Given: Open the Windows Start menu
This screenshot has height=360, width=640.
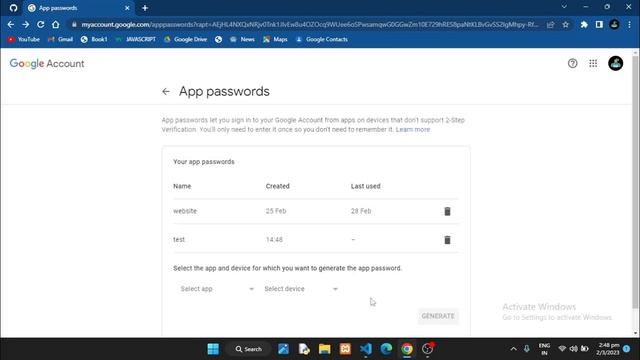Looking at the screenshot, I should pyautogui.click(x=213, y=349).
